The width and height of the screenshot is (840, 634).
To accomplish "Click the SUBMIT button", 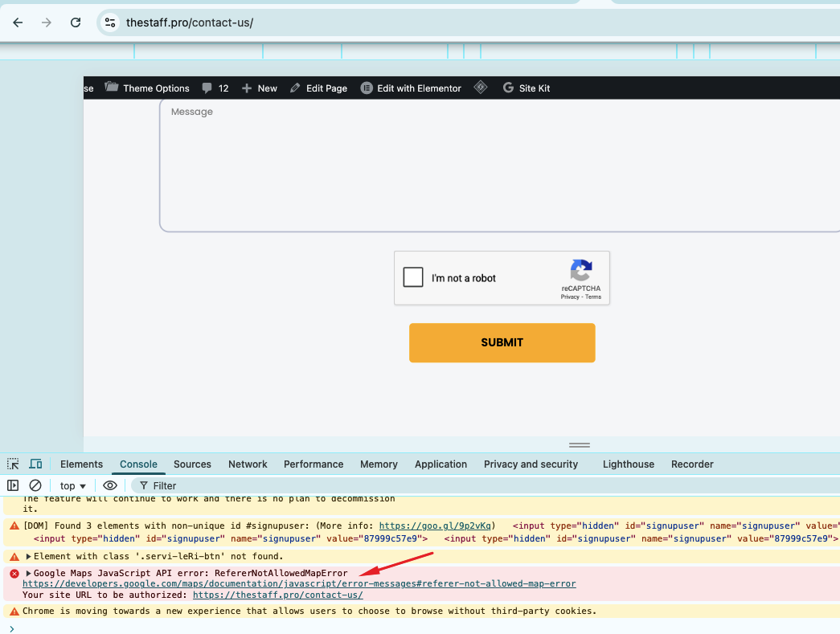I will coord(502,342).
